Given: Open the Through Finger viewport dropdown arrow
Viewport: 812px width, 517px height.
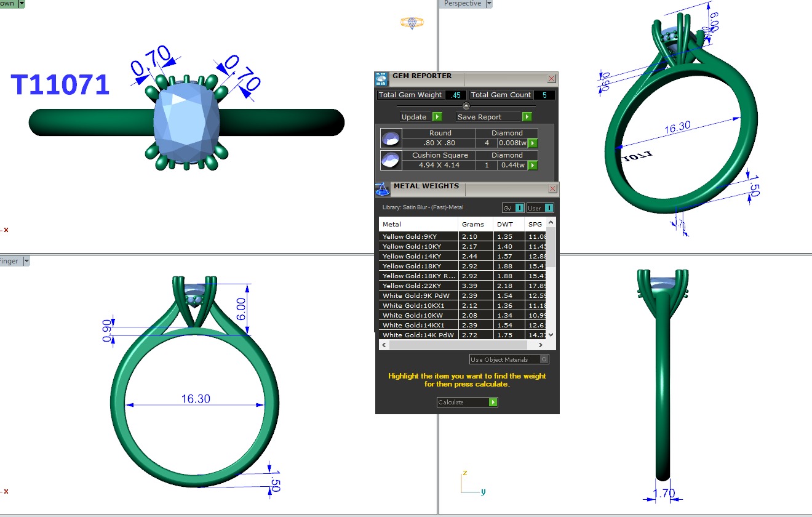Looking at the screenshot, I should [x=25, y=262].
